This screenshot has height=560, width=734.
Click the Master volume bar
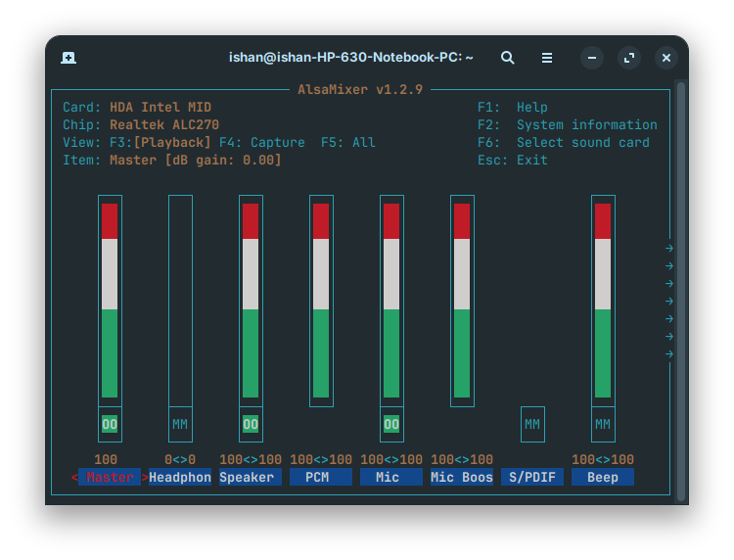pyautogui.click(x=110, y=299)
